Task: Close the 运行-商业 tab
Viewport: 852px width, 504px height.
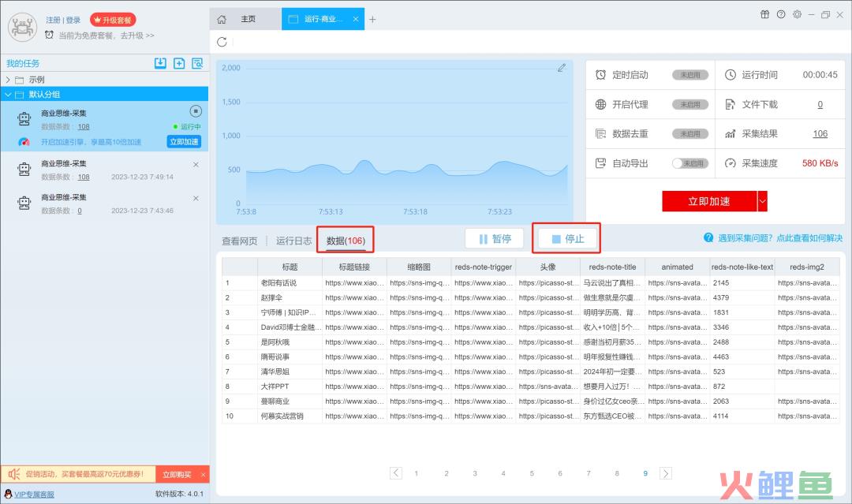Action: pos(355,19)
